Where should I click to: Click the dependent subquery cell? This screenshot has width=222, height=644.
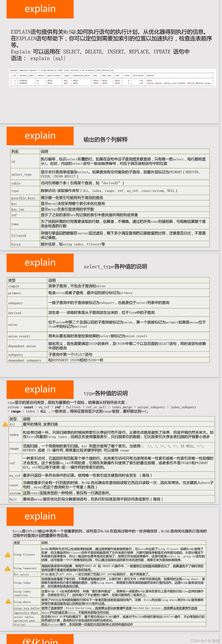[27, 360]
